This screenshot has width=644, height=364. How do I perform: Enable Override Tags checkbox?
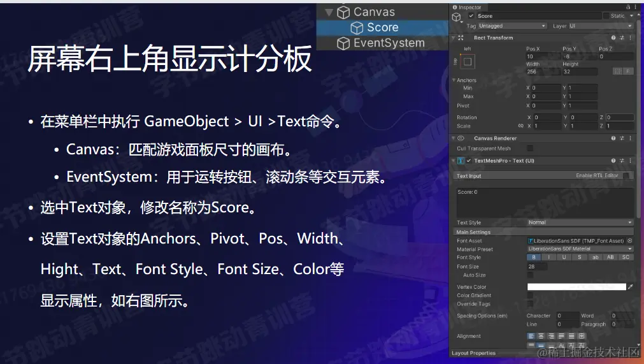point(530,303)
